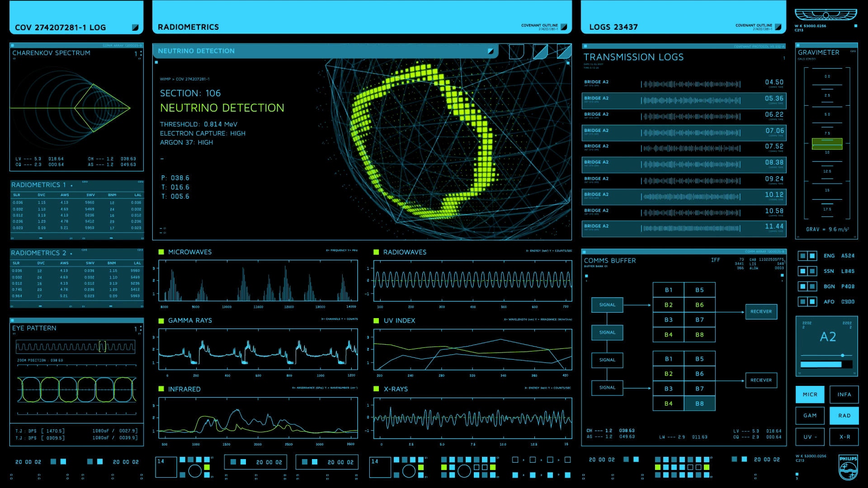Select the rounded-bottom shape icon beside Neutrino Detection bar
The image size is (868, 488).
tap(516, 52)
